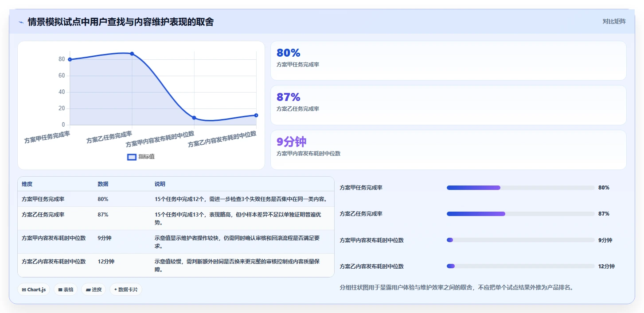Viewport: 644px width, 313px height.
Task: Select the 方案乙内容发布耗时中位数 table cell
Action: [54, 262]
